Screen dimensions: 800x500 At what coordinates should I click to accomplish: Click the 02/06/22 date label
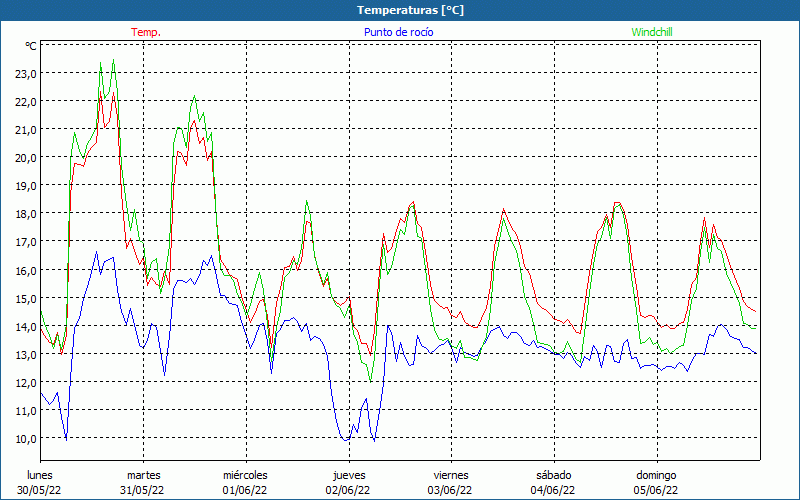[348, 490]
